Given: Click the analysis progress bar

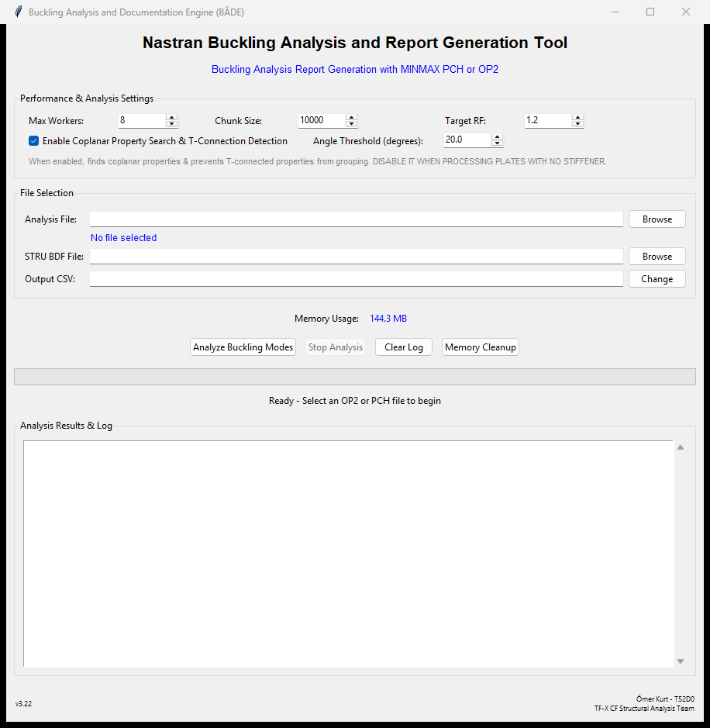Looking at the screenshot, I should pyautogui.click(x=355, y=376).
